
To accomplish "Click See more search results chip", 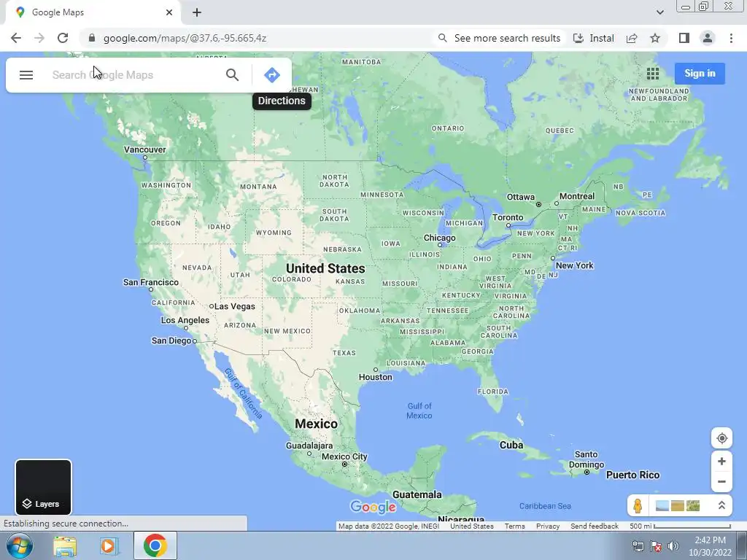I will click(x=499, y=38).
